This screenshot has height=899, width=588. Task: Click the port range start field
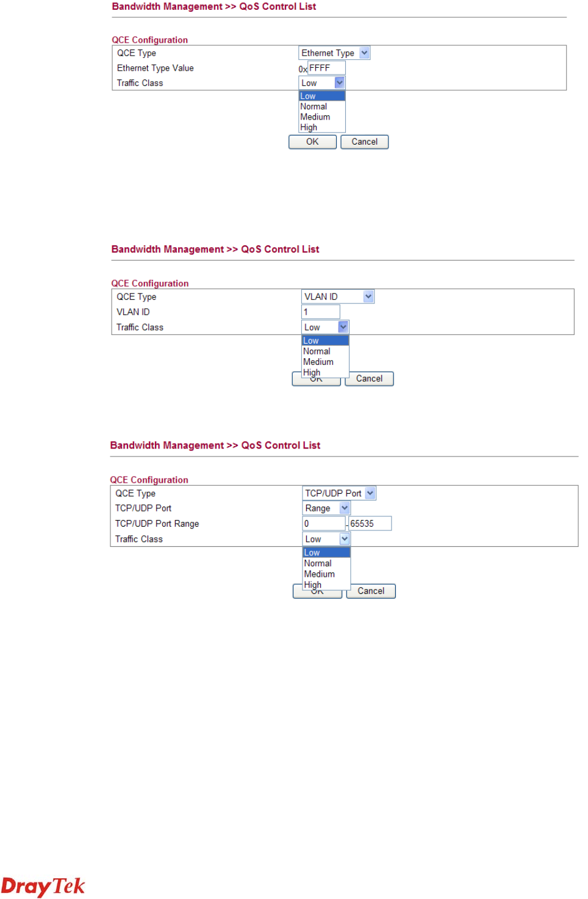point(324,524)
